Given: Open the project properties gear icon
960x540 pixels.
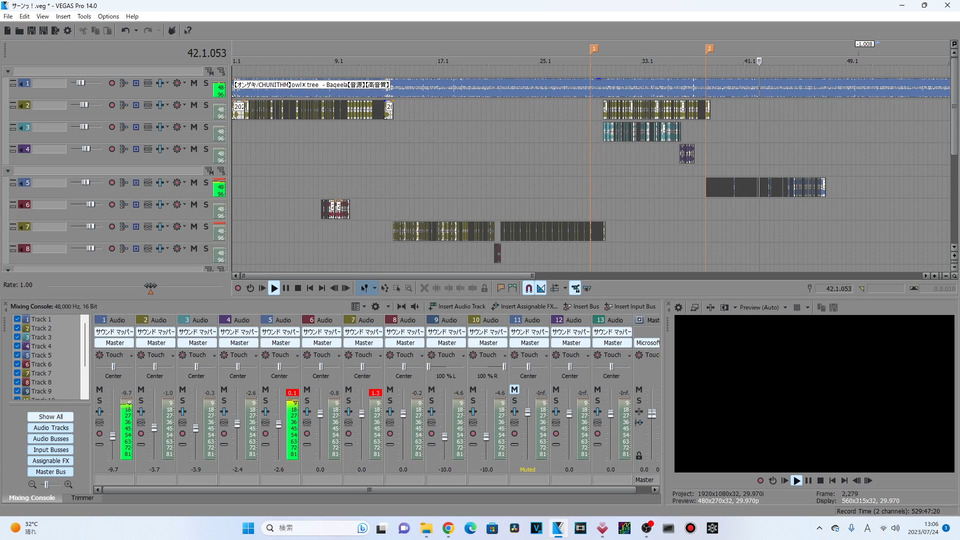Looking at the screenshot, I should click(x=68, y=31).
